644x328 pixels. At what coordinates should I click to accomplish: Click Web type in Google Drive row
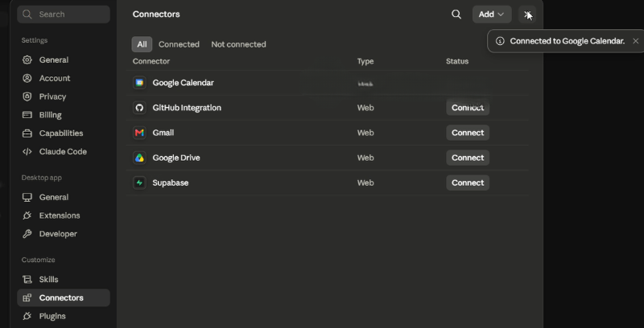click(365, 158)
